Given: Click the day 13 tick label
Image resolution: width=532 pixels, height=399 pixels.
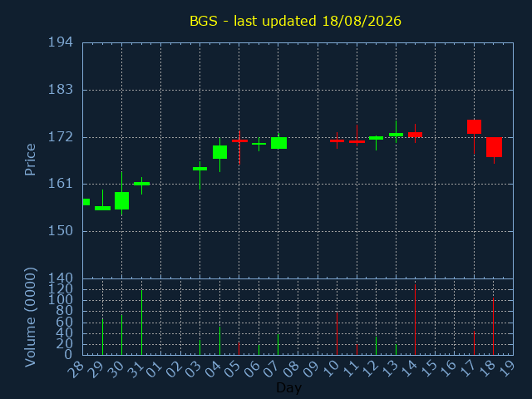Looking at the screenshot, I should [392, 369].
